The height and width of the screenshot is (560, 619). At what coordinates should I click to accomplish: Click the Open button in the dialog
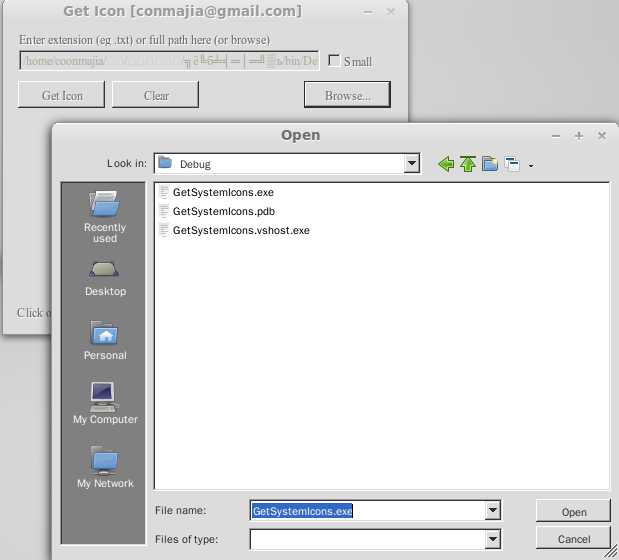[x=573, y=512]
